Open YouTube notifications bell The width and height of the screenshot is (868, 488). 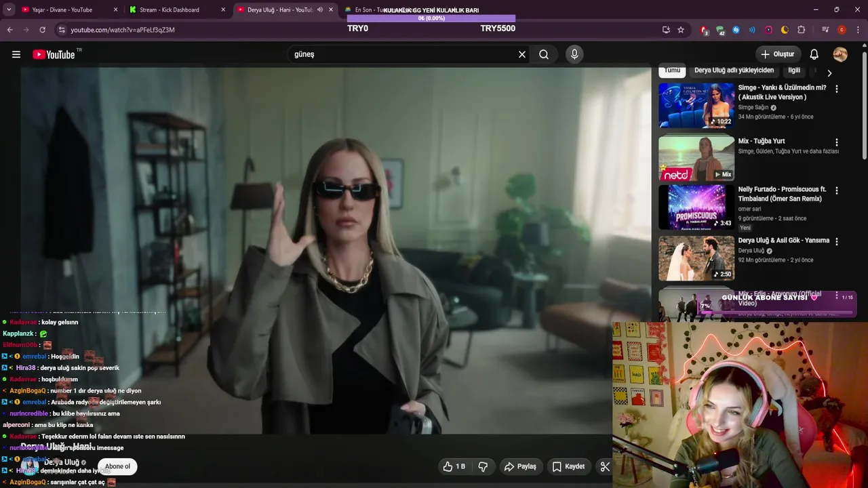814,54
